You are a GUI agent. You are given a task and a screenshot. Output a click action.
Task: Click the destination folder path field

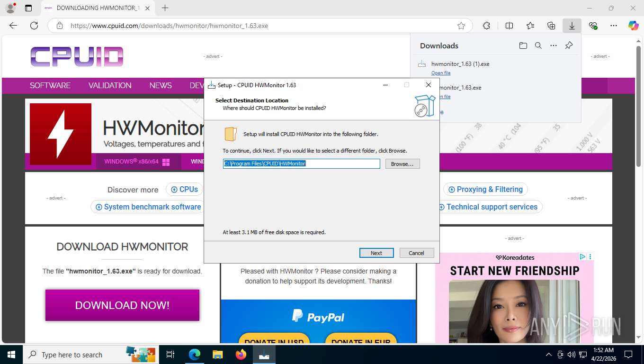302,164
